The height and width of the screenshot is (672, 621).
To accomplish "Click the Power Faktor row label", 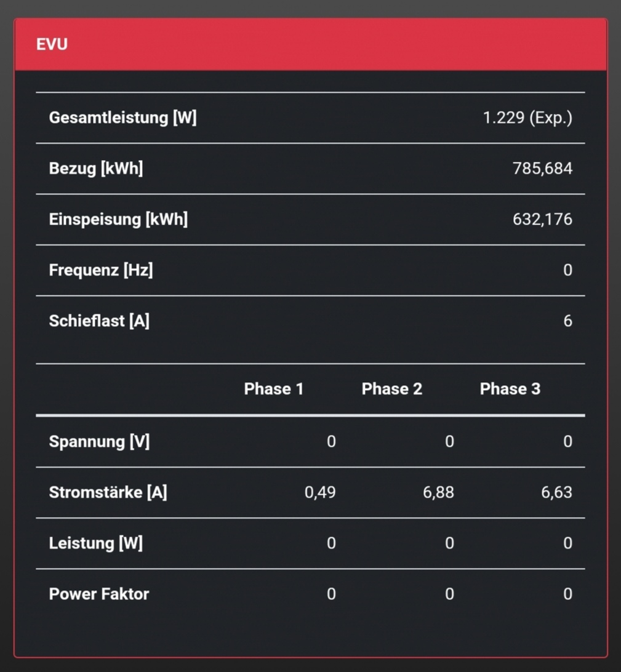I will click(99, 594).
